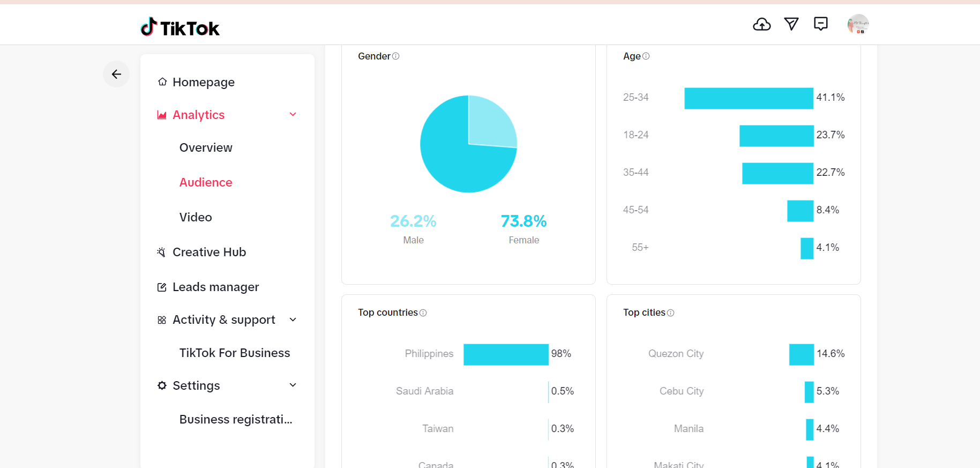Click the Creative Hub lightbulb icon

click(161, 252)
